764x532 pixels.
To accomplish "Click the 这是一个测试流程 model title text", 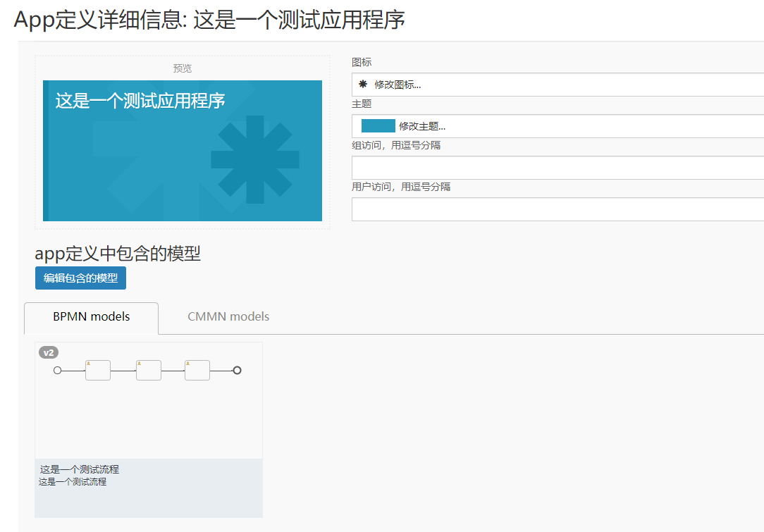I will [80, 469].
